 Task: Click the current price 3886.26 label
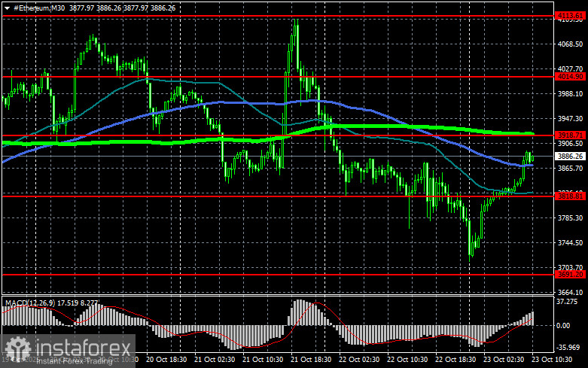(x=570, y=156)
